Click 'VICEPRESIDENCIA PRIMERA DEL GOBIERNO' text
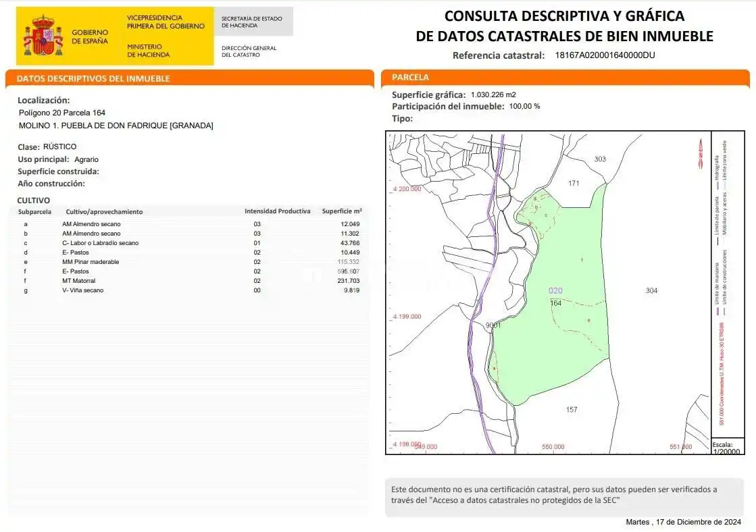Image resolution: width=756 pixels, height=532 pixels. (166, 22)
